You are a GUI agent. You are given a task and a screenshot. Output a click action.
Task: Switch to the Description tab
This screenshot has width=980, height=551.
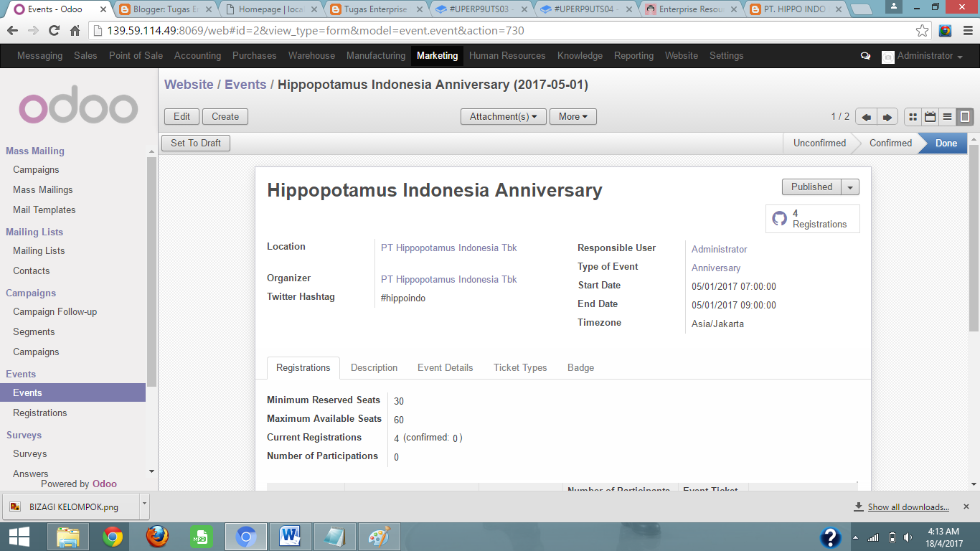point(374,368)
